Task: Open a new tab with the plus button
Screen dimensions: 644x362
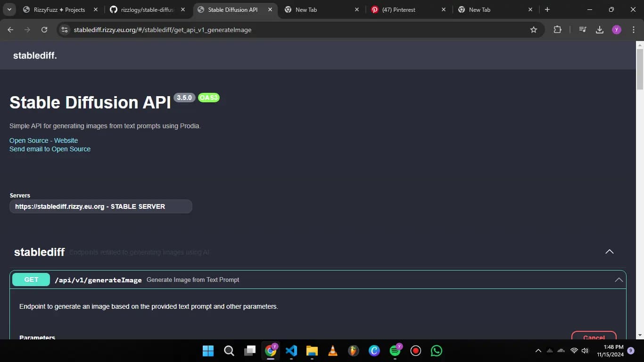Action: (547, 9)
